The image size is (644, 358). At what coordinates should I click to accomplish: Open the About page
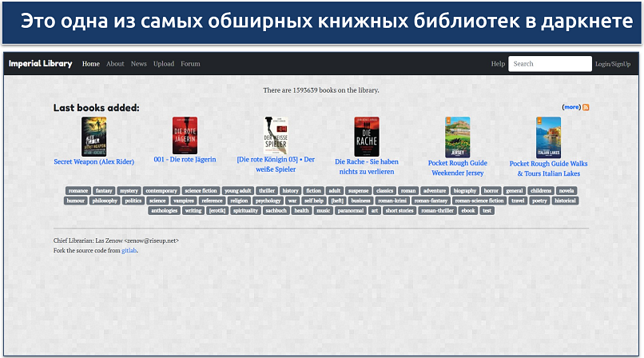click(115, 64)
